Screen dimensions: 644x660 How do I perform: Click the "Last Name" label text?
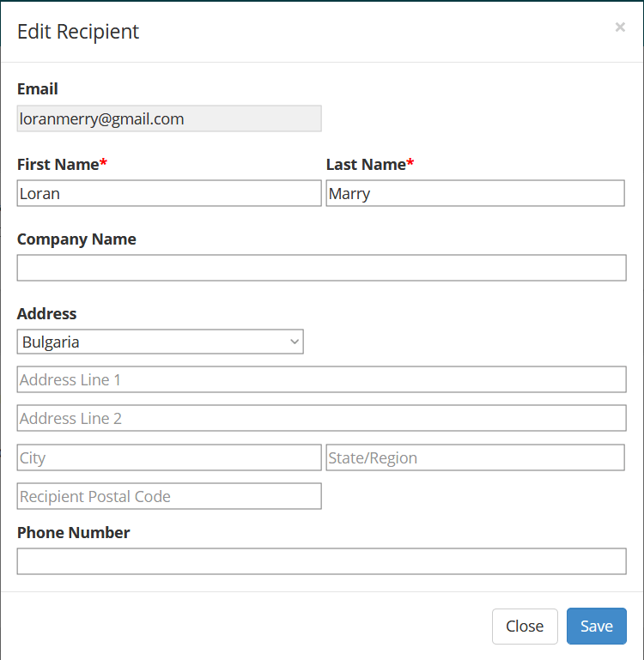tap(366, 164)
